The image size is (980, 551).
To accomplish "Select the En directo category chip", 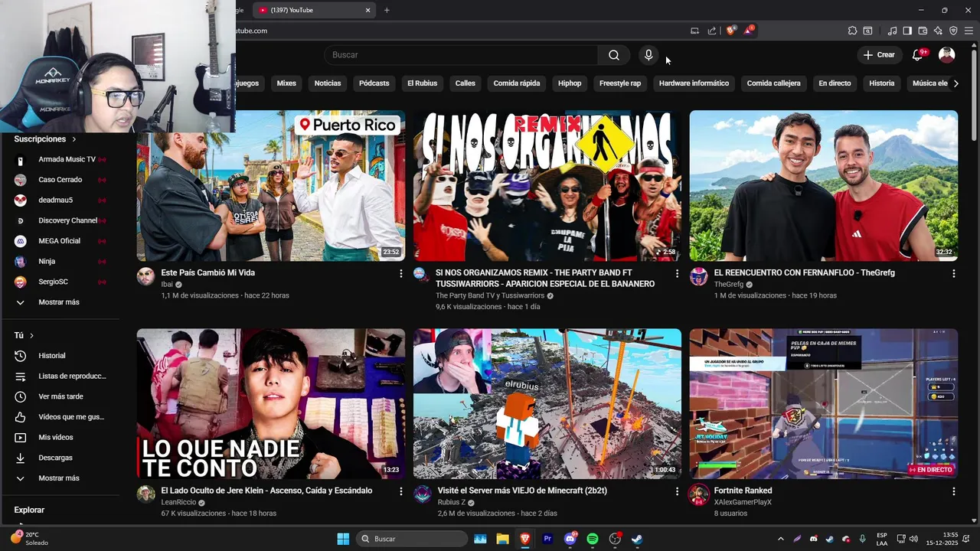I will click(x=835, y=83).
